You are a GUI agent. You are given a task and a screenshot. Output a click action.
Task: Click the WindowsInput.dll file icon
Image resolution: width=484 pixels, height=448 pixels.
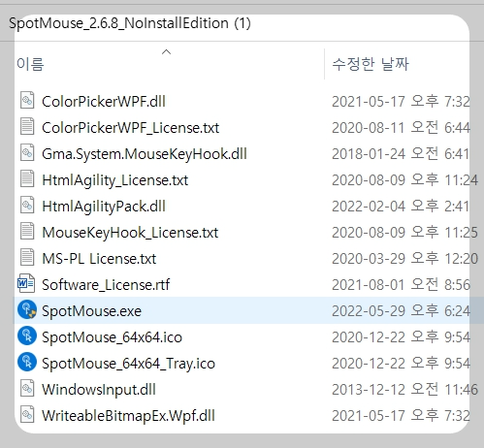[27, 388]
